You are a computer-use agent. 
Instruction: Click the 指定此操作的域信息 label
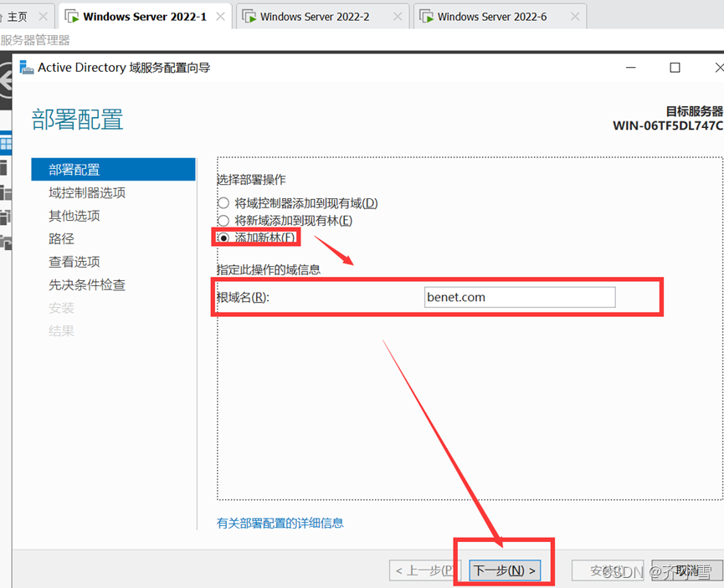(x=269, y=269)
